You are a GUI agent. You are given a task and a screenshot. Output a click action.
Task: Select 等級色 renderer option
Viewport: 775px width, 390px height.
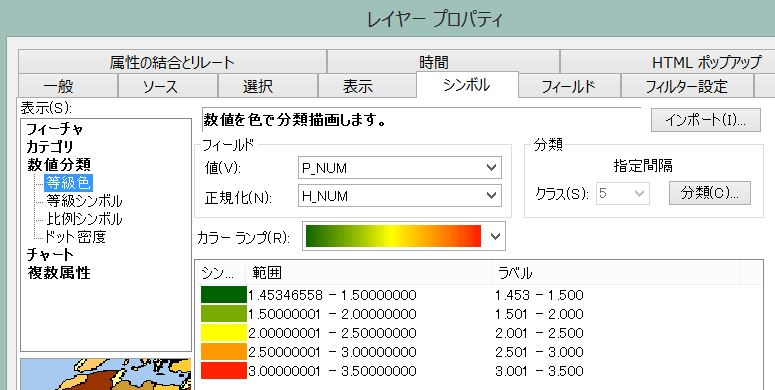click(68, 183)
